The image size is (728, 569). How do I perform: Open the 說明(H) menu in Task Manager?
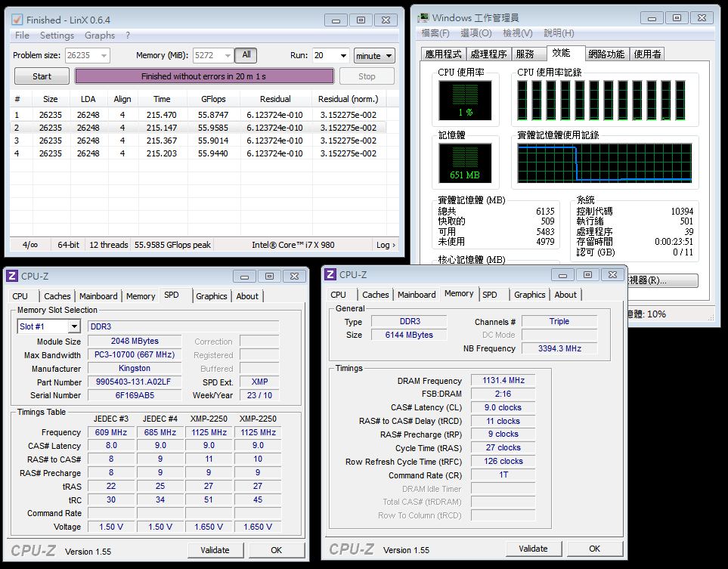pos(559,33)
